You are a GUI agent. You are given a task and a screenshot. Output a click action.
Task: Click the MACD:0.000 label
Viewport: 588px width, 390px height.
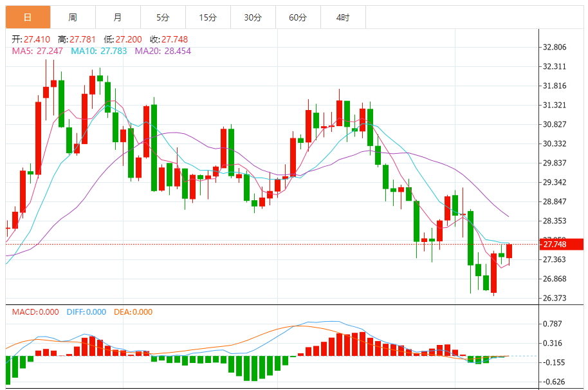point(35,312)
